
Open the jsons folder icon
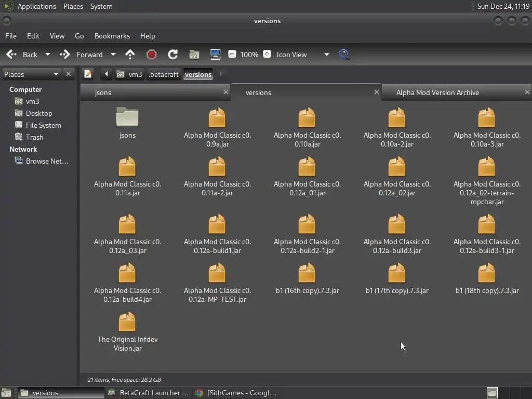(127, 117)
